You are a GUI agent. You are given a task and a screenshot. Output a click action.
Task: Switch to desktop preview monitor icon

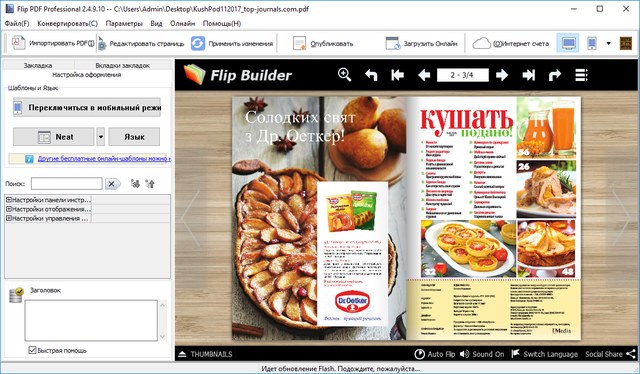[x=568, y=43]
